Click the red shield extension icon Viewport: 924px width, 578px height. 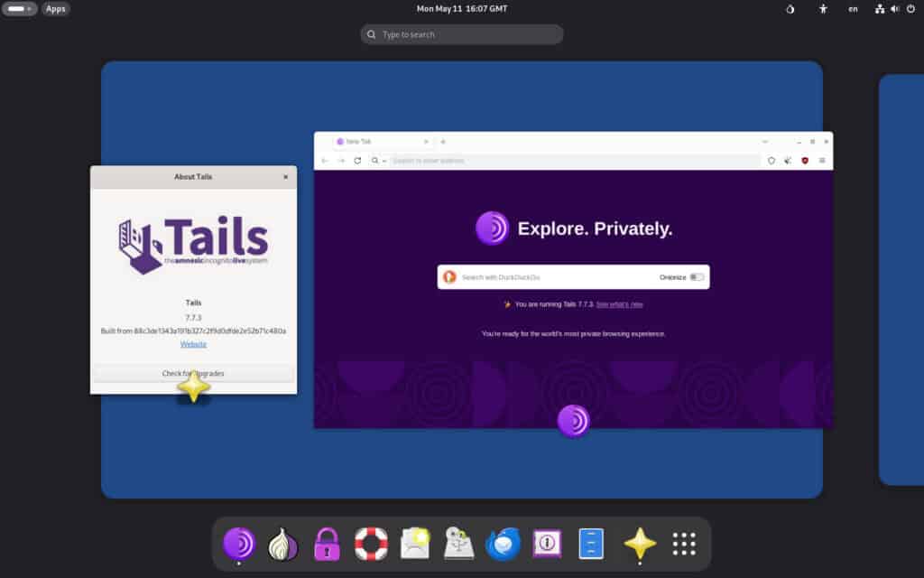pyautogui.click(x=804, y=161)
